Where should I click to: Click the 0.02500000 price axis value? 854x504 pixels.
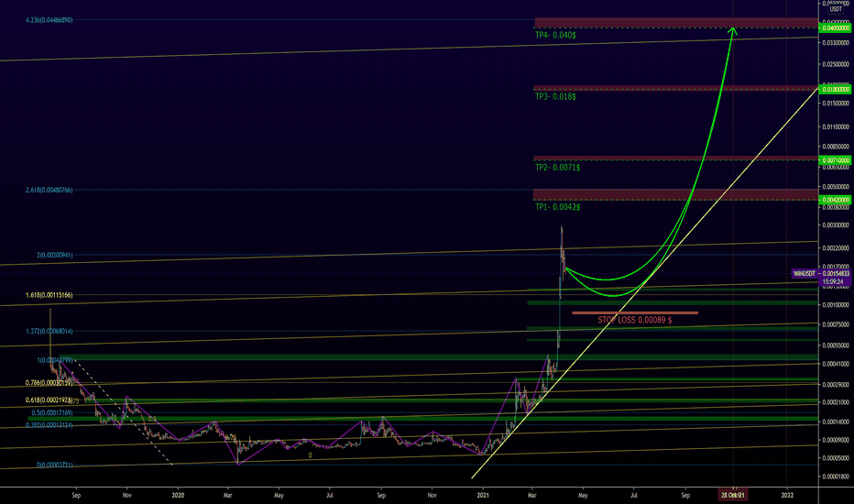click(x=836, y=64)
